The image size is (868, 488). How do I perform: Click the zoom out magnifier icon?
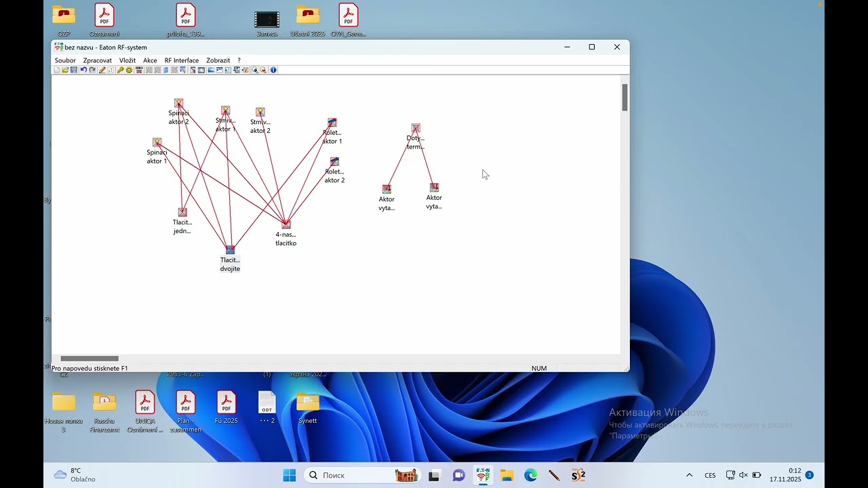pos(263,70)
